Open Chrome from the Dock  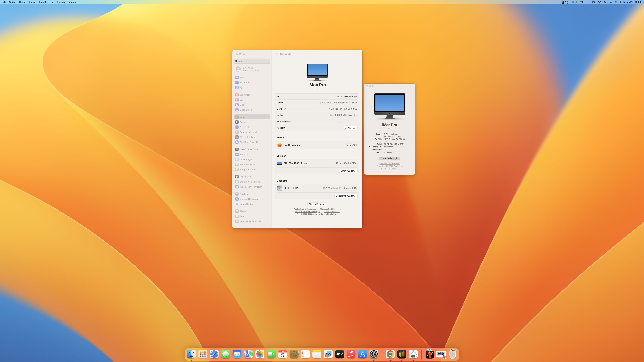390,354
